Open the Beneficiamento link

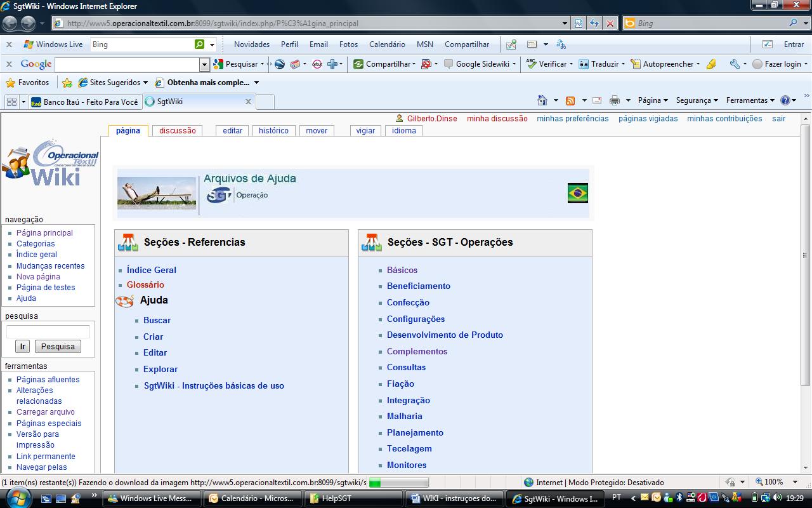(419, 286)
